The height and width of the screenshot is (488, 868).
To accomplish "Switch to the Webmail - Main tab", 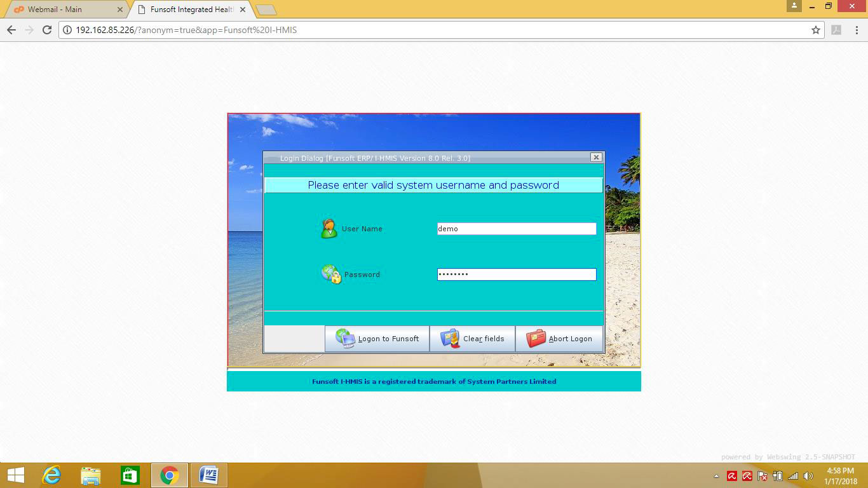I will [64, 10].
